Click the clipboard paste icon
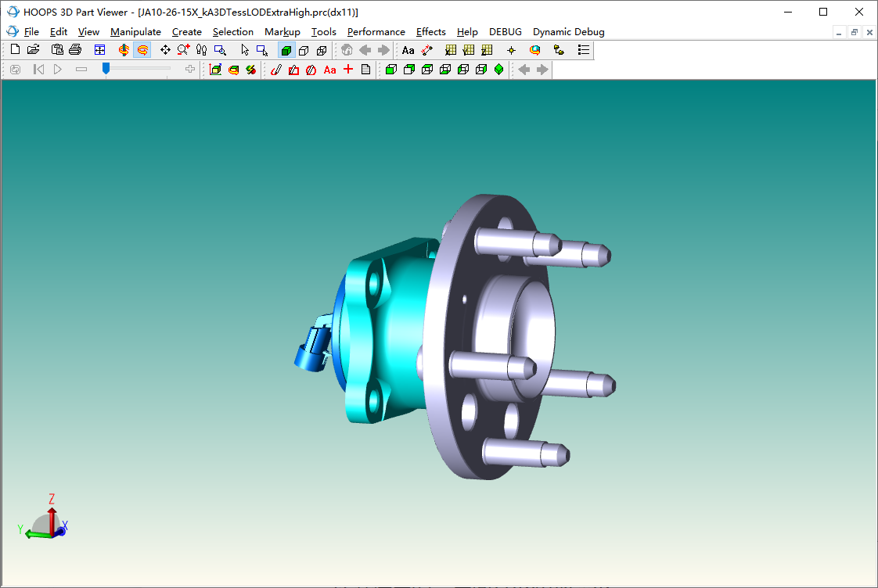This screenshot has width=878, height=588. pos(57,50)
